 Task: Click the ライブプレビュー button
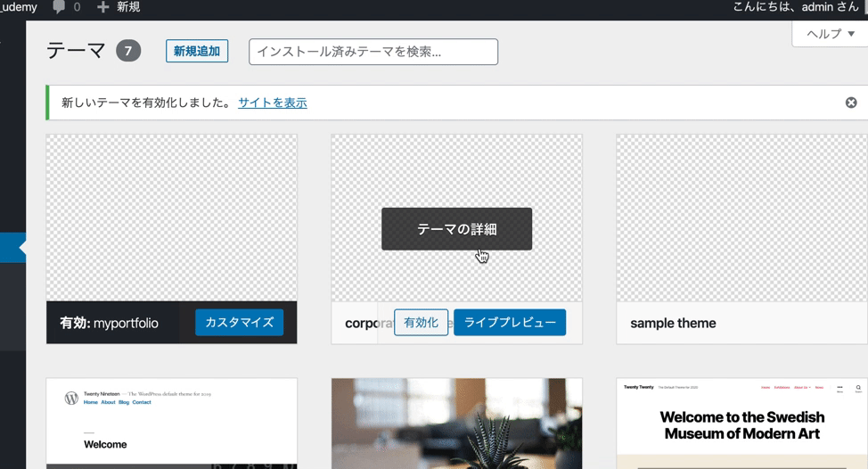510,322
